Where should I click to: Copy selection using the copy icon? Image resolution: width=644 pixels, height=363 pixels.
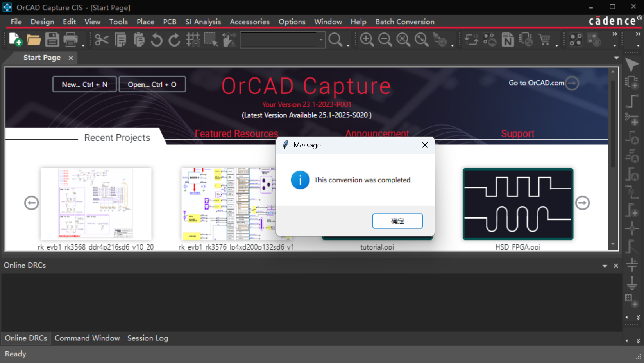click(120, 40)
